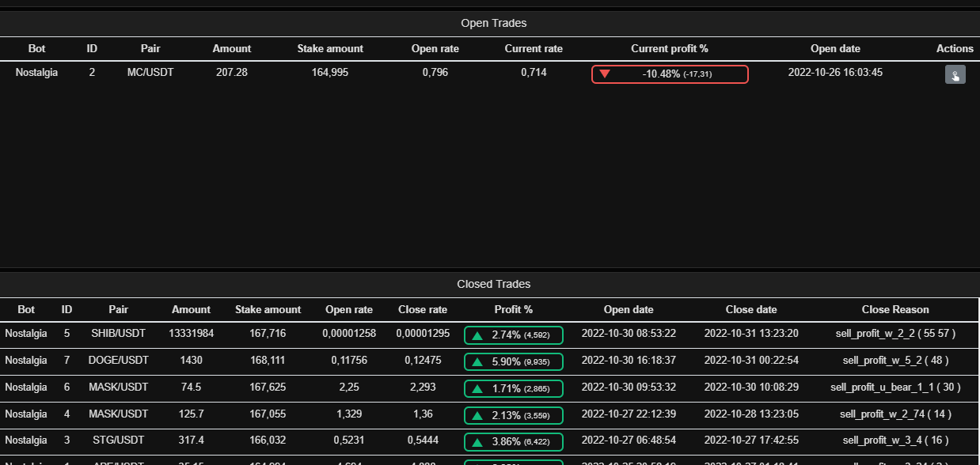Sort open trades by Current rate header
The height and width of the screenshot is (465, 980).
[x=534, y=48]
